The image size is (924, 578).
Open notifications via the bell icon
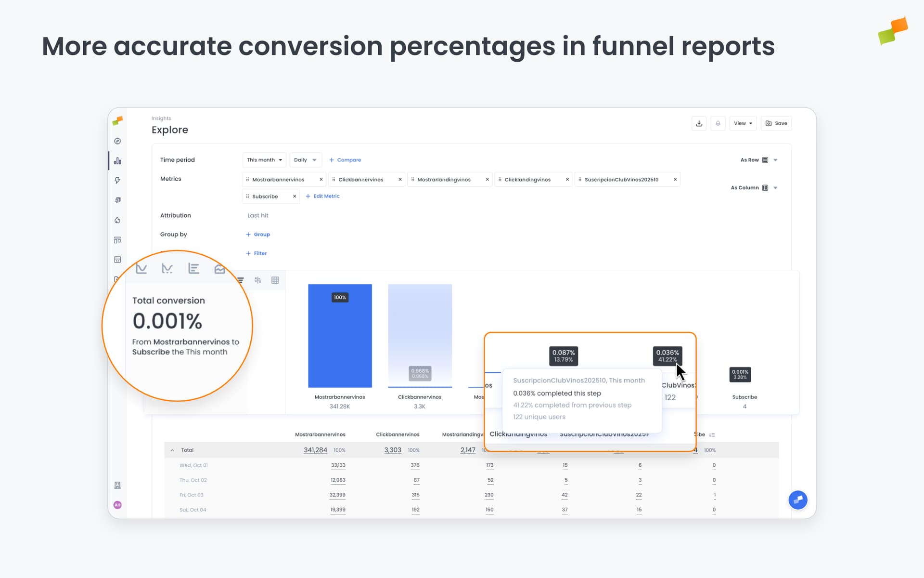[x=718, y=123]
